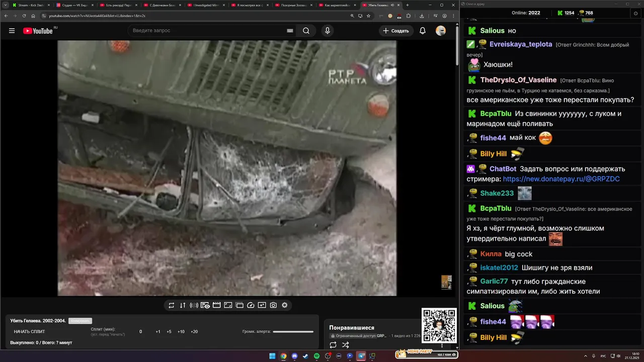This screenshot has width=644, height=362.
Task: Open the browser extensions puzzle icon
Action: tap(408, 16)
